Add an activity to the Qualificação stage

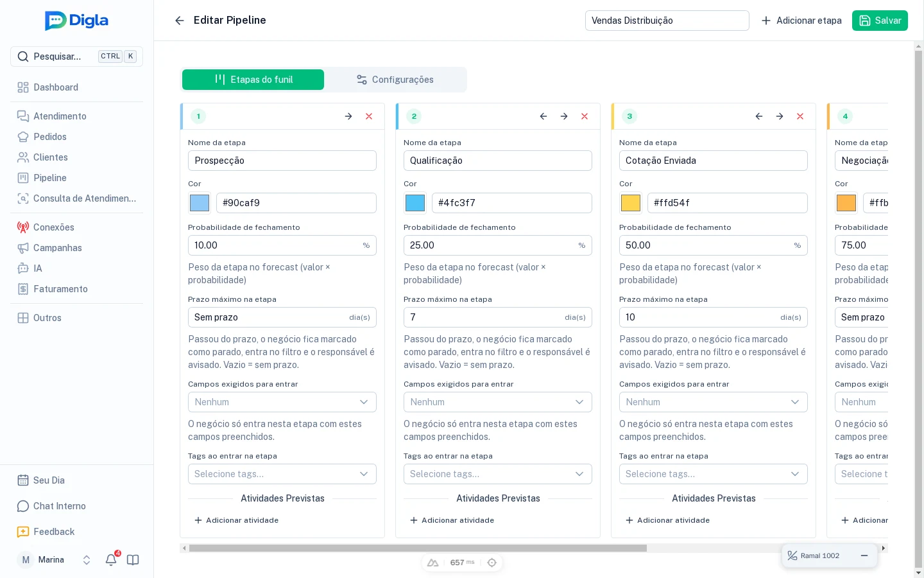452,520
